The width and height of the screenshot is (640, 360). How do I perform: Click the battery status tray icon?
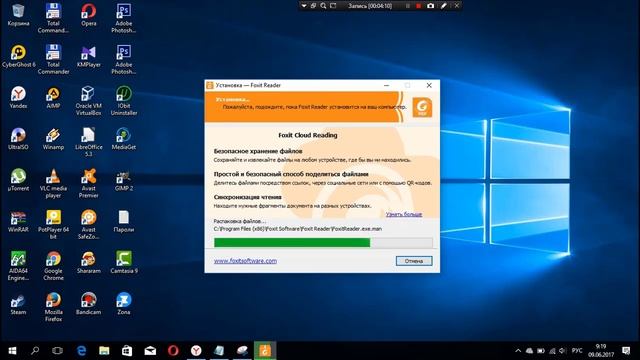[x=541, y=351]
